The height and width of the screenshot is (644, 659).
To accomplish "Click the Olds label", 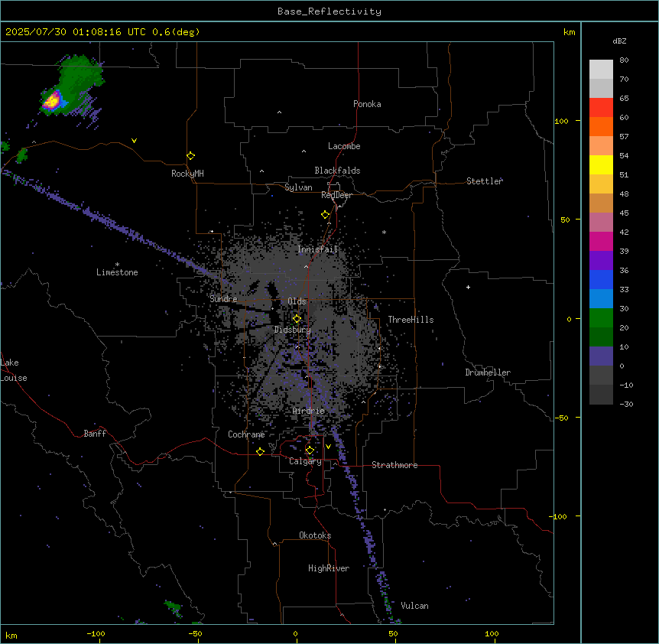I will (297, 301).
